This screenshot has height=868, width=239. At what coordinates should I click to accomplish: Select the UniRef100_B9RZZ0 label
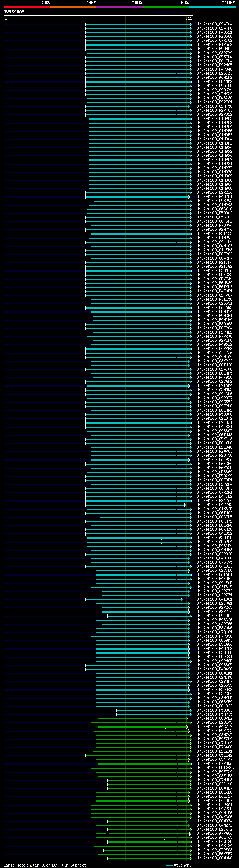[214, 193]
